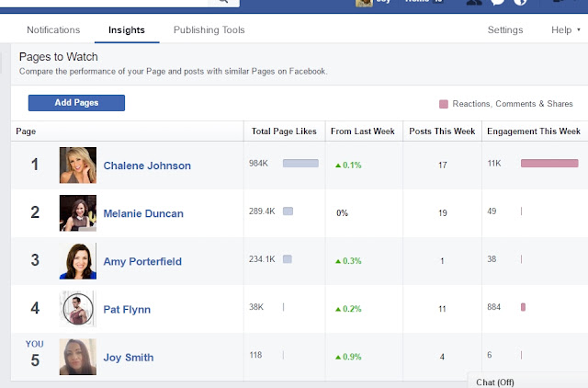Click the 884 engagement value
This screenshot has height=388, width=588.
click(x=494, y=307)
